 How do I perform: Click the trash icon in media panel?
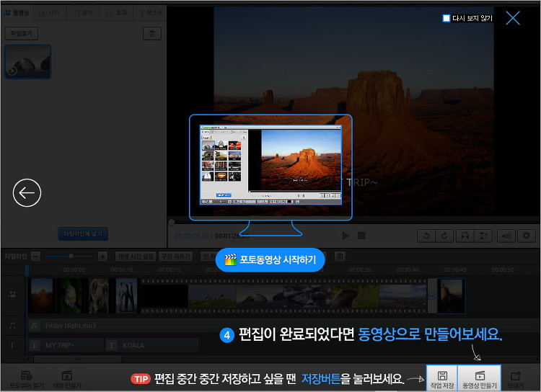152,33
